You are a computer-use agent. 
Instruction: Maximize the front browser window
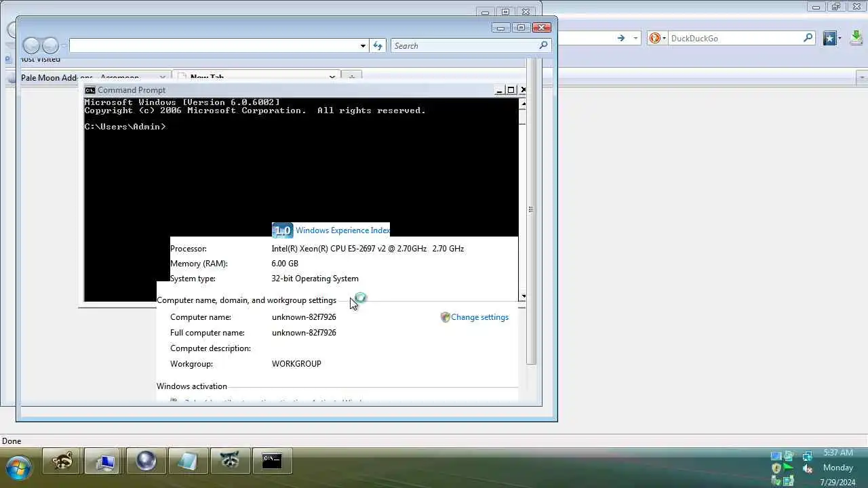[x=521, y=28]
